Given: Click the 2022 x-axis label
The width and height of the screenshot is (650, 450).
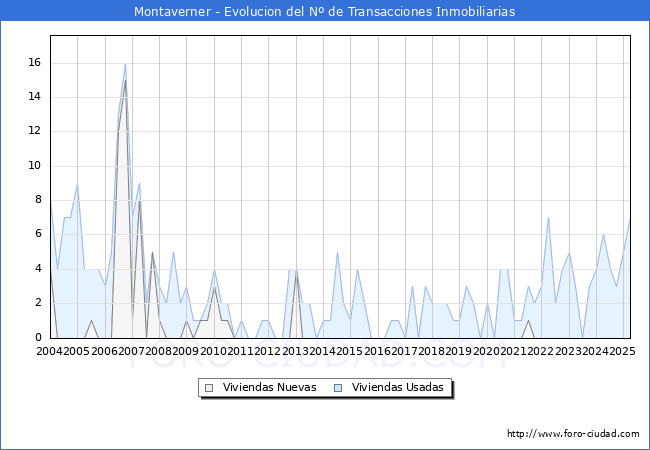Looking at the screenshot, I should click(541, 351).
